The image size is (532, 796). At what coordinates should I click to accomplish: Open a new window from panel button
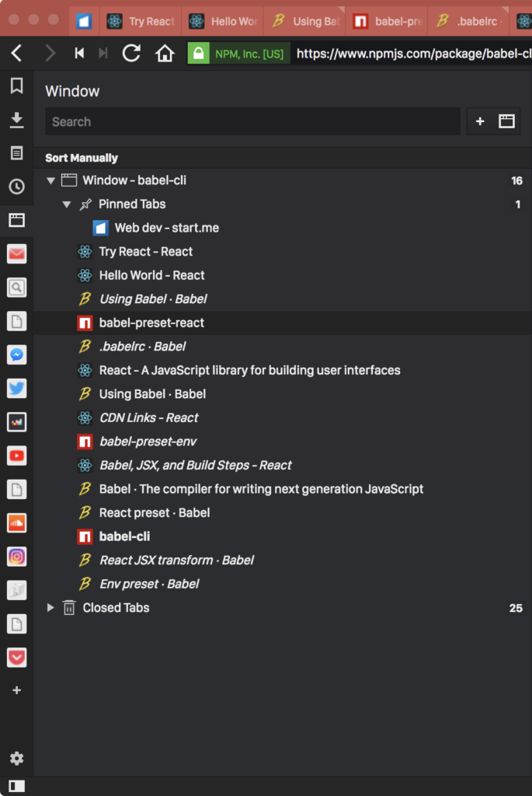(506, 121)
